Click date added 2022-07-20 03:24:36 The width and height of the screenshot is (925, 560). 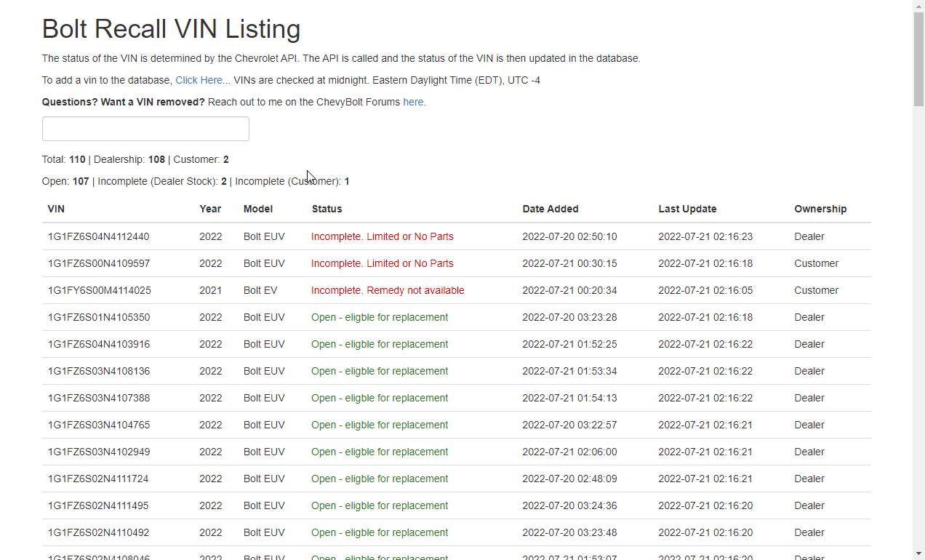click(570, 505)
